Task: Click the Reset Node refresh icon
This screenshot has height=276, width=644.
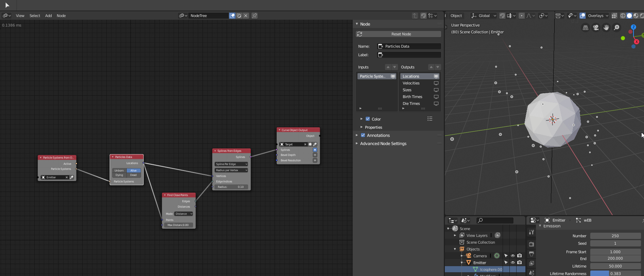Action: coord(360,34)
